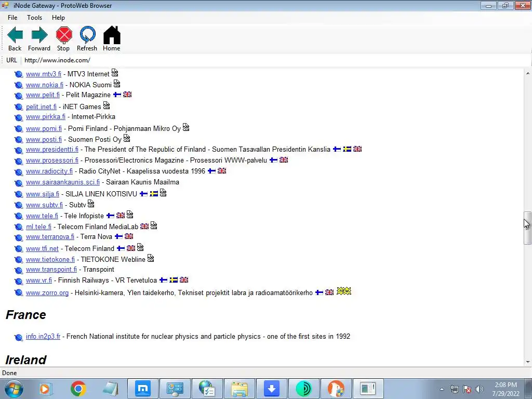Open the Tools menu

(x=35, y=18)
